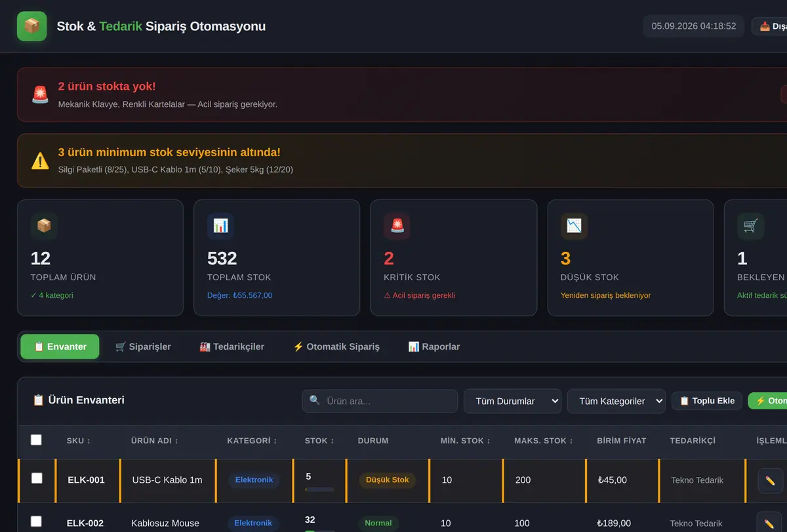787x532 pixels.
Task: Click the downtrend chart icon on Düşük Stok card
Action: coord(574,226)
